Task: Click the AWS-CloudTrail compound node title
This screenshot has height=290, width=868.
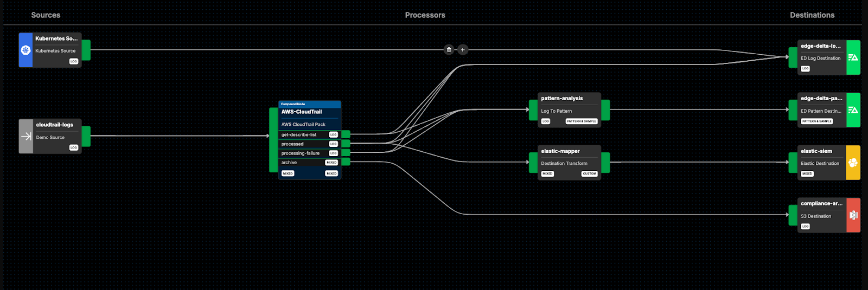Action: point(302,112)
